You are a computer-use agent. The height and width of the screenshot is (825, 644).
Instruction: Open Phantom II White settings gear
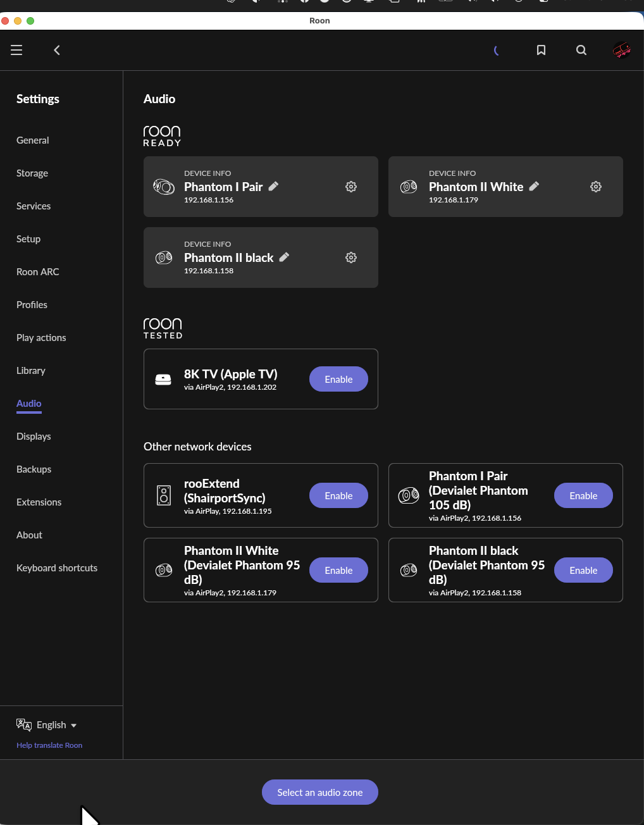[596, 187]
